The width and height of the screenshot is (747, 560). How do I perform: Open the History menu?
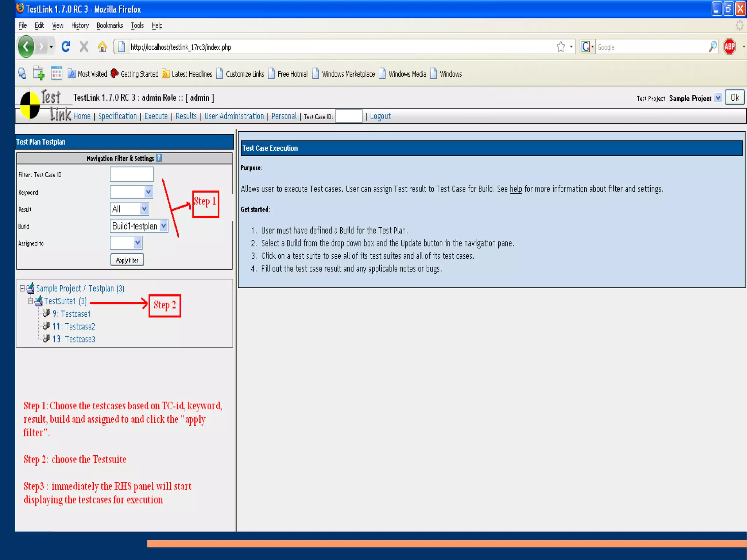(80, 26)
